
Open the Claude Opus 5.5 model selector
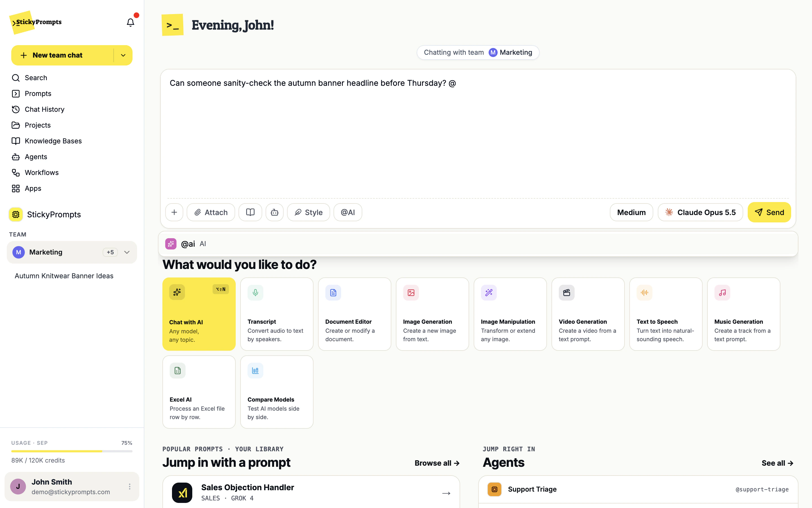pos(700,212)
